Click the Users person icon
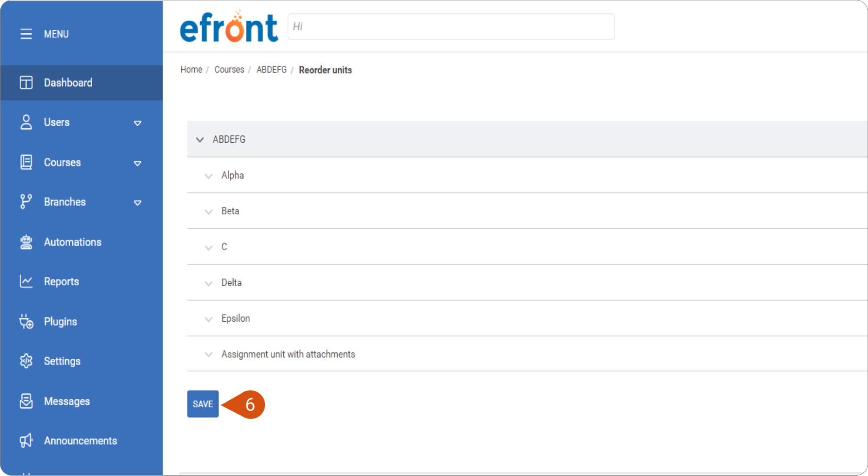868x476 pixels. point(26,122)
